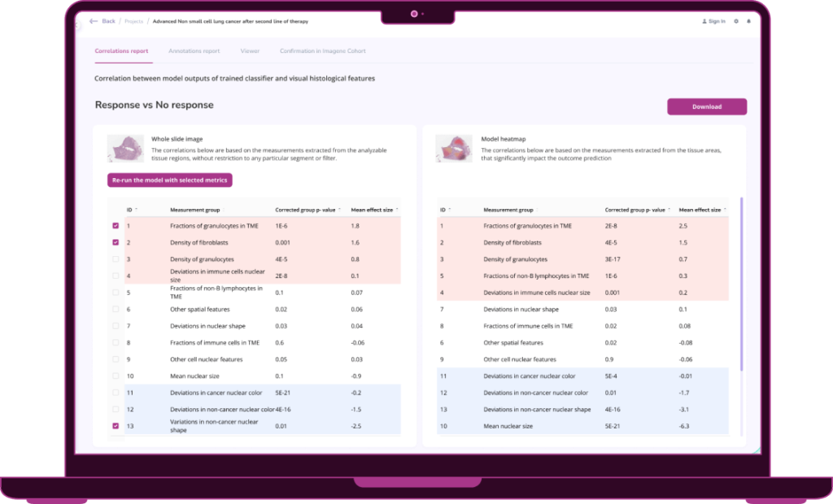Click Re-run the model with selected metrics
Viewport: 833px width, 504px height.
coord(169,180)
